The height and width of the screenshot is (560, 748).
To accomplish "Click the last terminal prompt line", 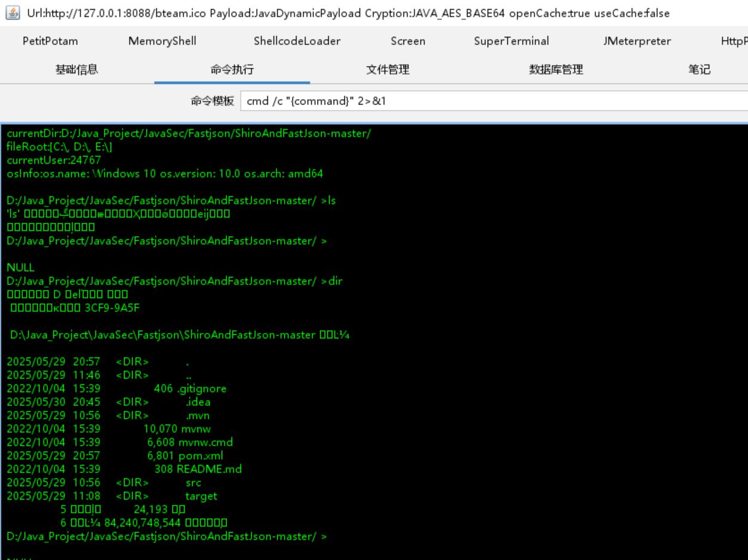I will [167, 537].
